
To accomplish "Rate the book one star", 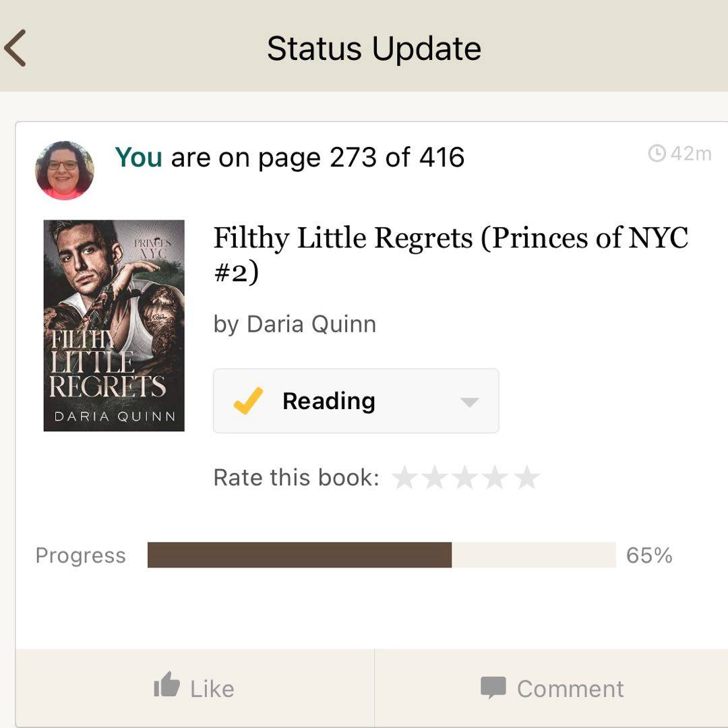I will tap(404, 477).
